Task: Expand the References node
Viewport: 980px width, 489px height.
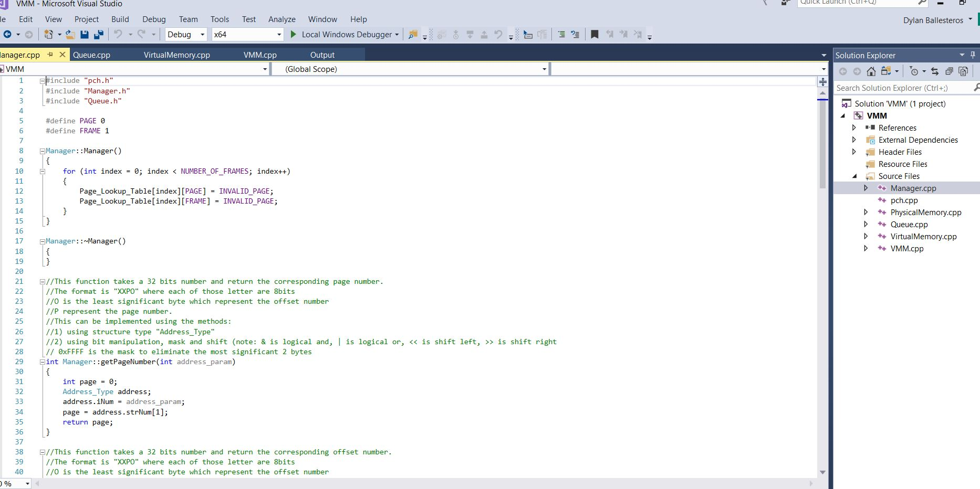Action: coord(855,127)
